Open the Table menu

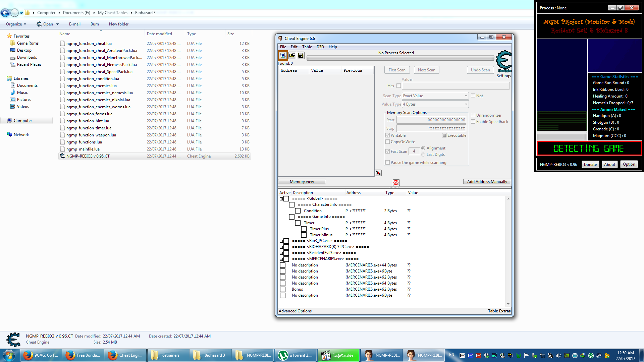(307, 47)
